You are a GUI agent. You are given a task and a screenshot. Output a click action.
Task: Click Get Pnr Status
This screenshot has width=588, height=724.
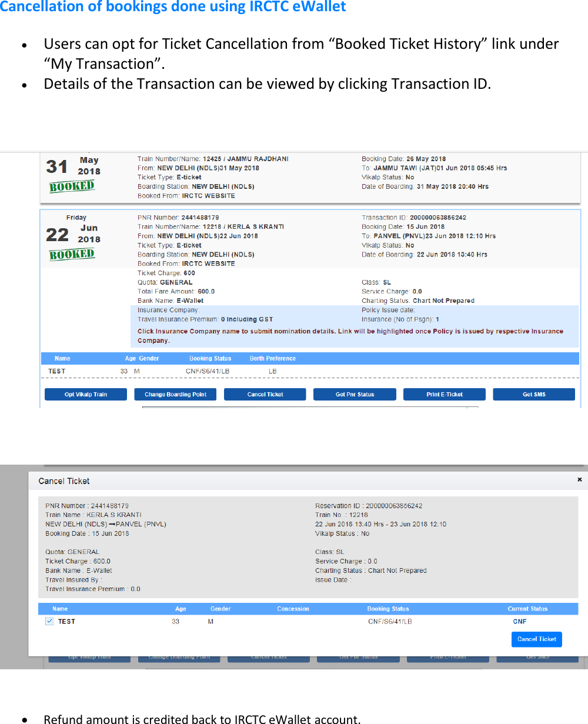(x=355, y=394)
